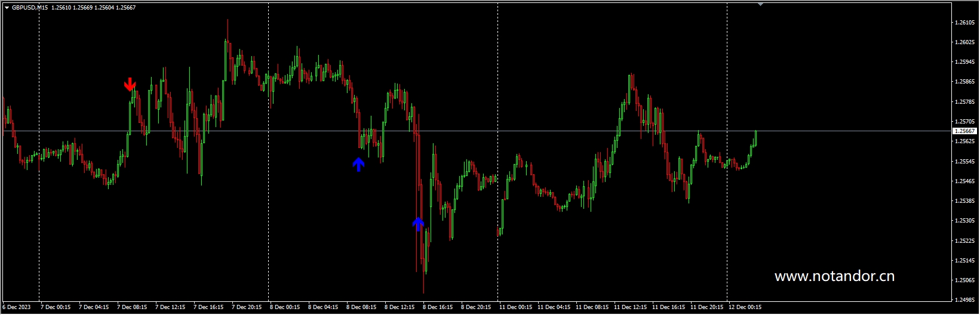Select the 11 Dec 00:15 time axis label

(515, 307)
